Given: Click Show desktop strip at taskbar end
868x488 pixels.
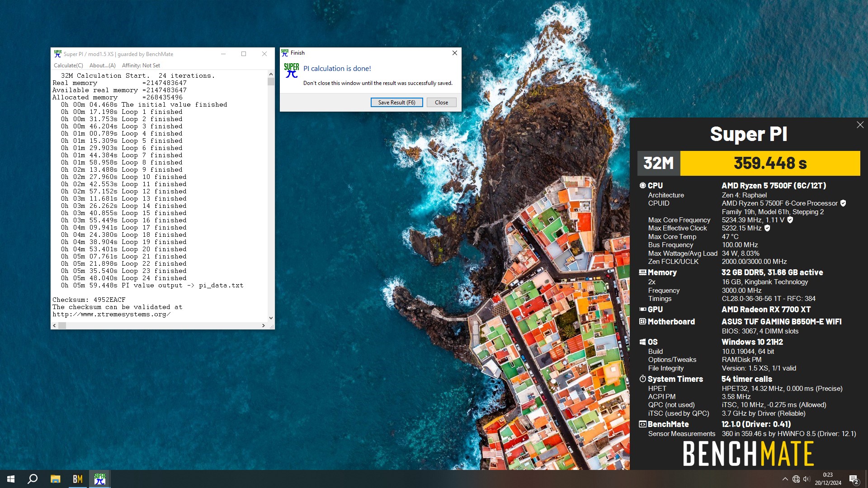Looking at the screenshot, I should tap(866, 479).
